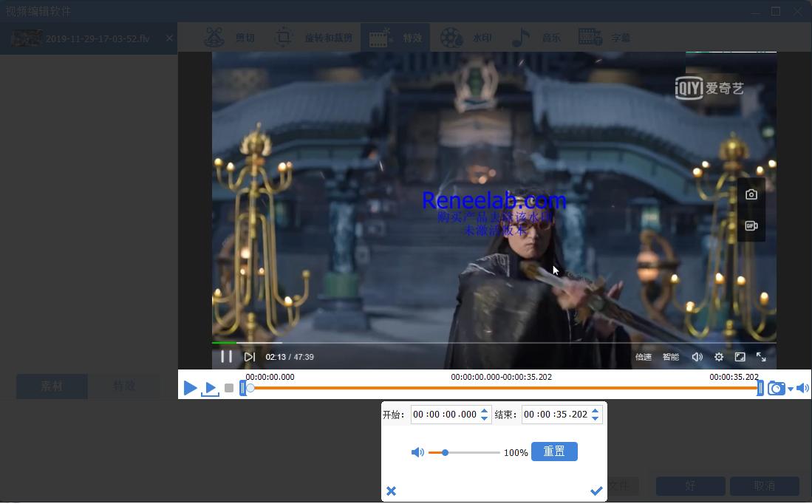Viewport: 812px width, 504px height.
Task: Open the gear settings icon in the video player
Action: [x=719, y=356]
